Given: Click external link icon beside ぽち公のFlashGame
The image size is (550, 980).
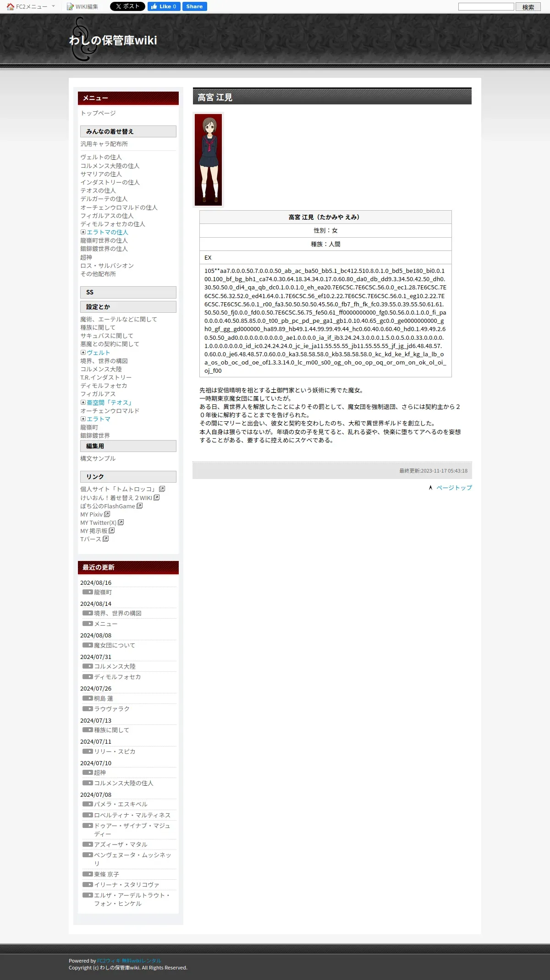Looking at the screenshot, I should pyautogui.click(x=140, y=506).
